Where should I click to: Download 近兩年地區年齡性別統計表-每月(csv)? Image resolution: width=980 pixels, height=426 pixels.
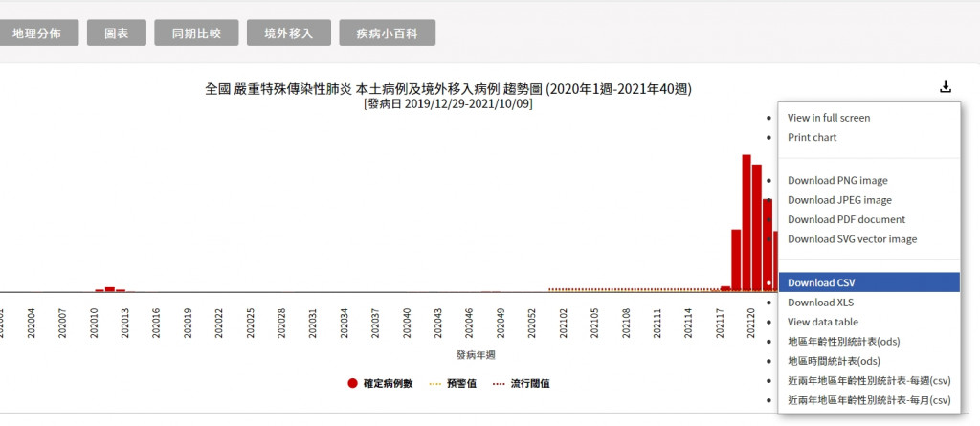point(869,400)
